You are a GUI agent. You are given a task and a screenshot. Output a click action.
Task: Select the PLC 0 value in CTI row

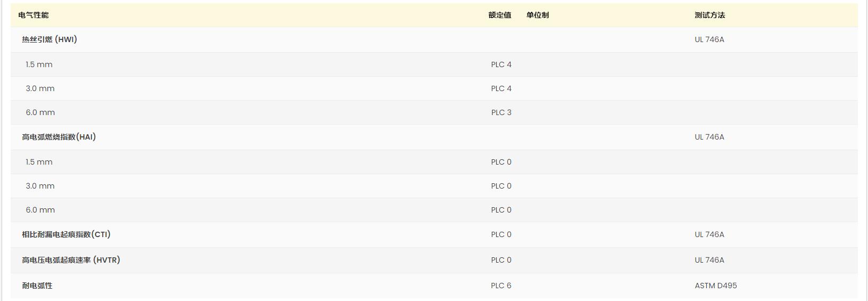[501, 234]
